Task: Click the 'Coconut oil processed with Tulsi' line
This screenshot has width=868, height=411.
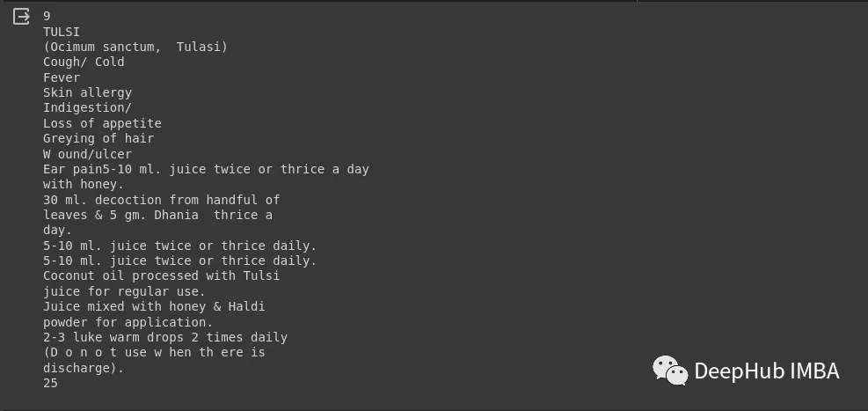Action: tap(162, 275)
